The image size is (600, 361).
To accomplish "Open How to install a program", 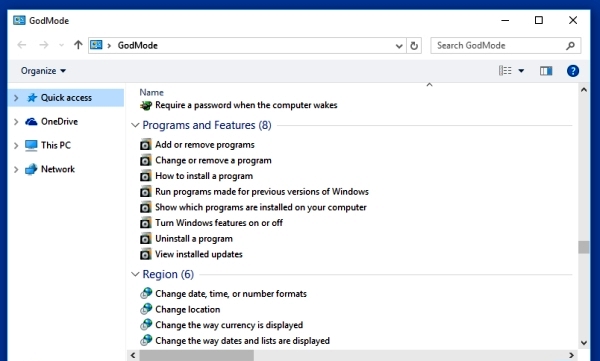I will pos(204,176).
